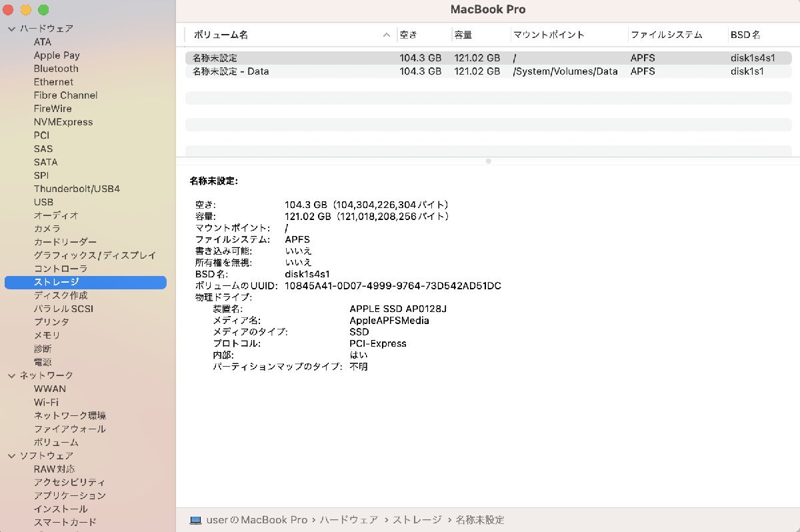The height and width of the screenshot is (532, 800).
Task: Collapse the ネットワーク section in sidebar
Action: click(11, 375)
